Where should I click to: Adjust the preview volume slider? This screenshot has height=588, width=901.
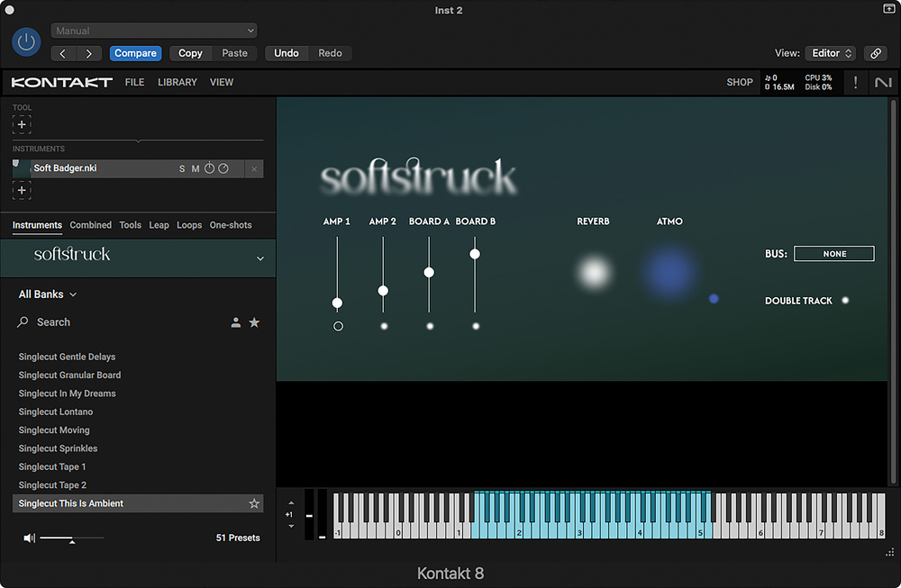(x=72, y=538)
